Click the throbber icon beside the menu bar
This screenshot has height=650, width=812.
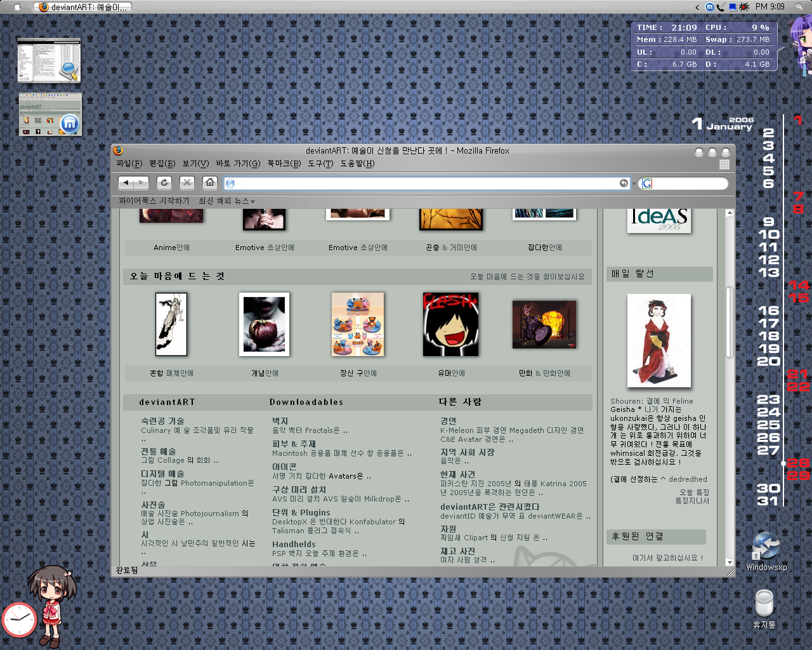tap(724, 164)
